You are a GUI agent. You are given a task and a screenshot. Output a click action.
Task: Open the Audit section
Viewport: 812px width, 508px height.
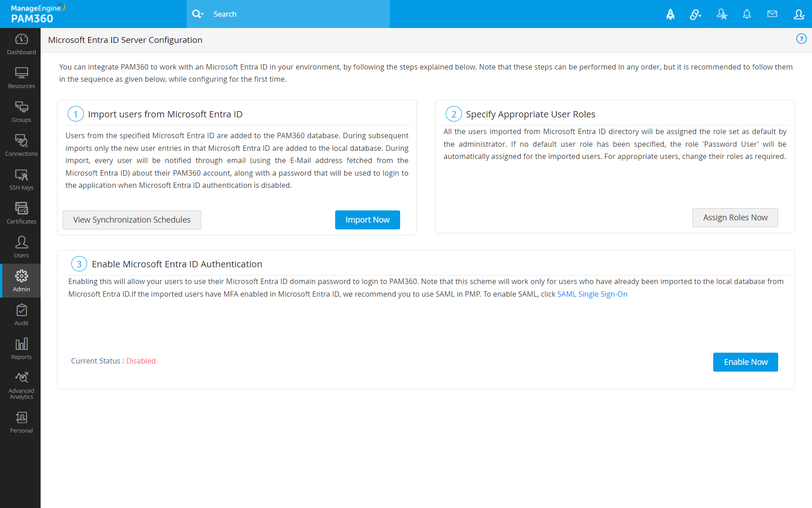coord(21,316)
